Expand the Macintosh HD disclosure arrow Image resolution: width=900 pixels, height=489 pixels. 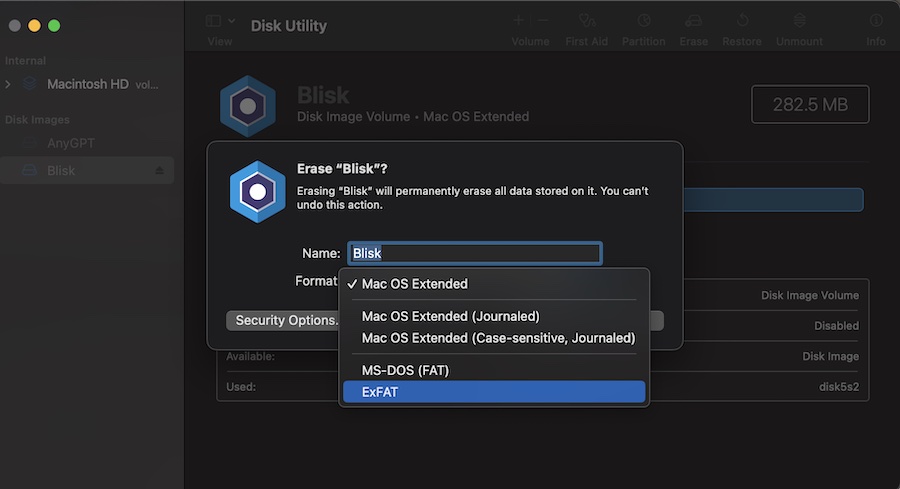(x=7, y=84)
